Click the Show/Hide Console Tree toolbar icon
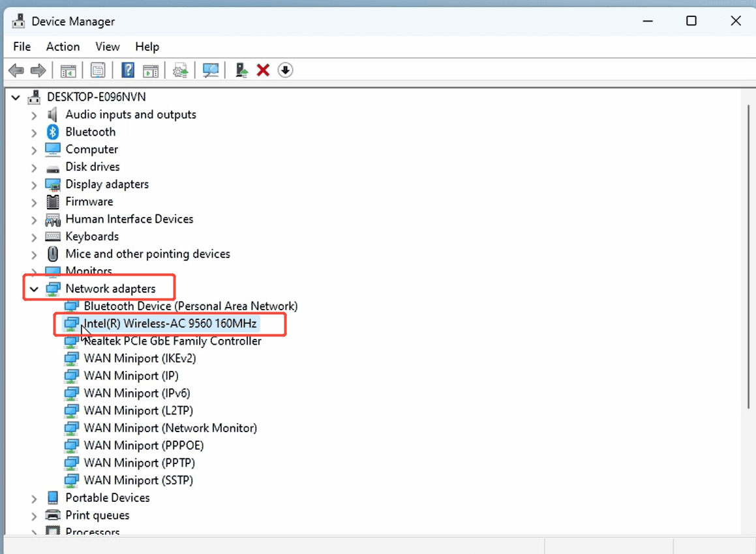This screenshot has height=554, width=756. pos(68,70)
